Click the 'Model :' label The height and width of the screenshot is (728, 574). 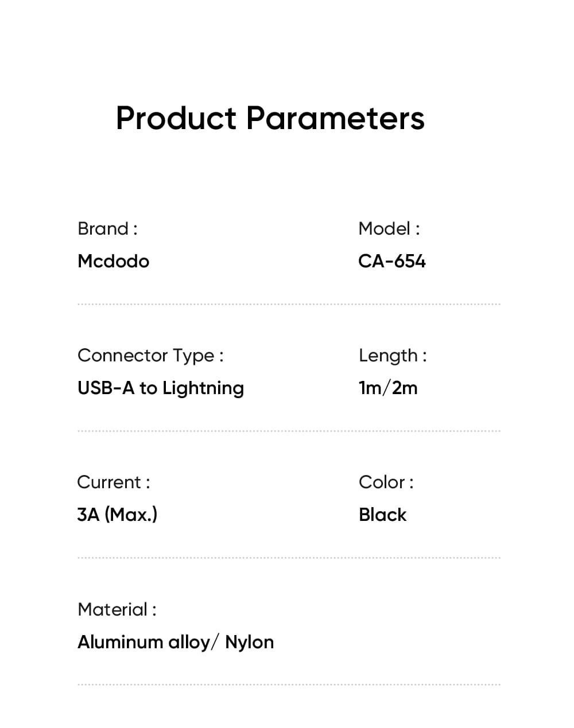click(x=389, y=228)
